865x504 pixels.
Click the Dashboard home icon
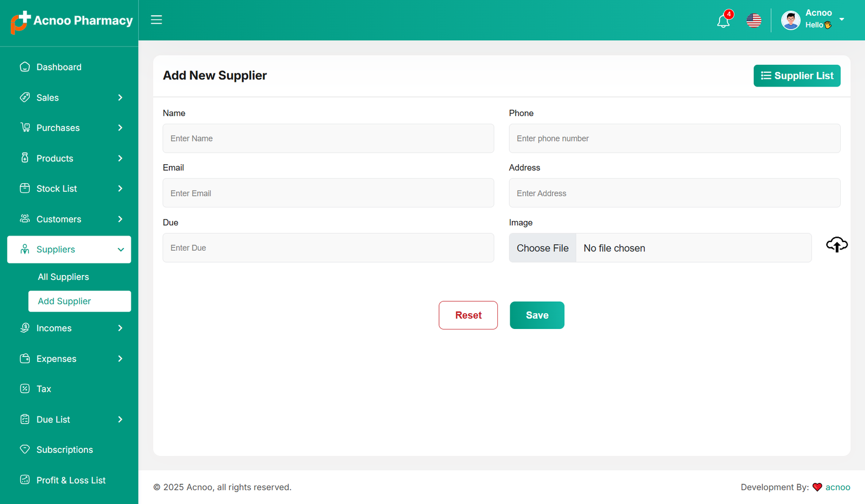coord(25,67)
